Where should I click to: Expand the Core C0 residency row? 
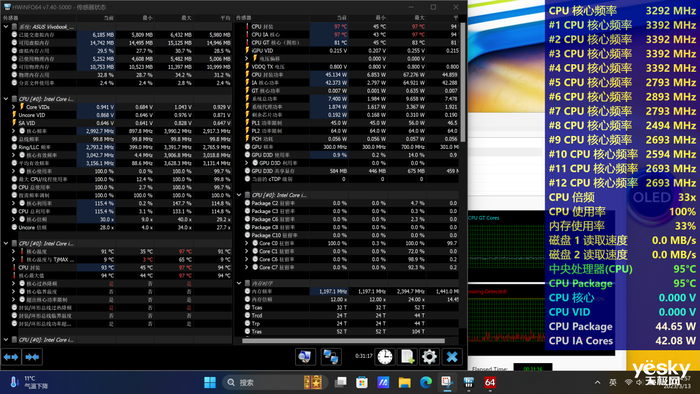point(246,243)
